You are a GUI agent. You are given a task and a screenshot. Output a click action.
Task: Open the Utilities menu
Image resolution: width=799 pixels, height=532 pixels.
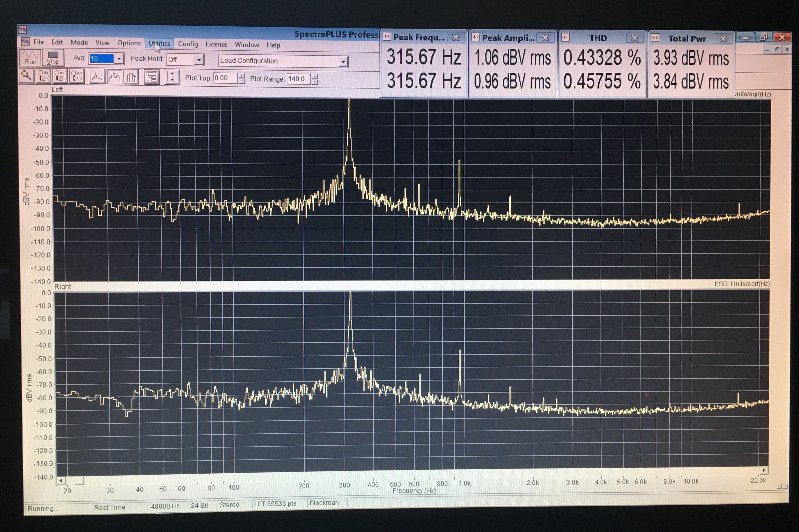click(x=159, y=43)
